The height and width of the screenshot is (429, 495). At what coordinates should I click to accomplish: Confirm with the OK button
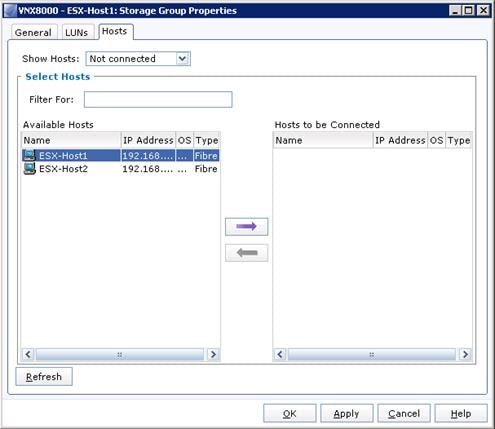[289, 414]
